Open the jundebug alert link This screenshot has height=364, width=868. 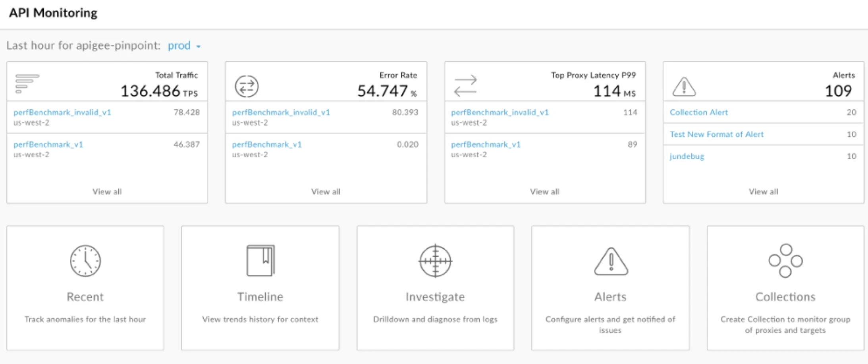pyautogui.click(x=687, y=156)
